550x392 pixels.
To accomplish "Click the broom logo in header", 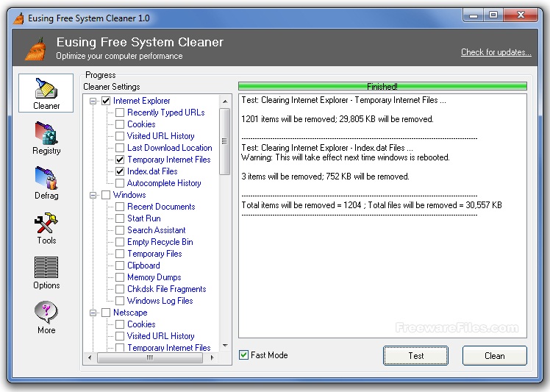I will 35,48.
